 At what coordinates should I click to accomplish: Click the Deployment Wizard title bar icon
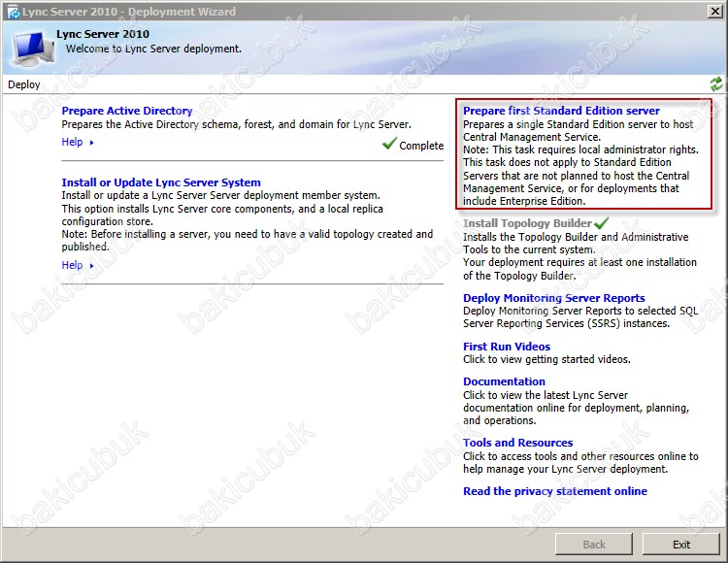13,12
